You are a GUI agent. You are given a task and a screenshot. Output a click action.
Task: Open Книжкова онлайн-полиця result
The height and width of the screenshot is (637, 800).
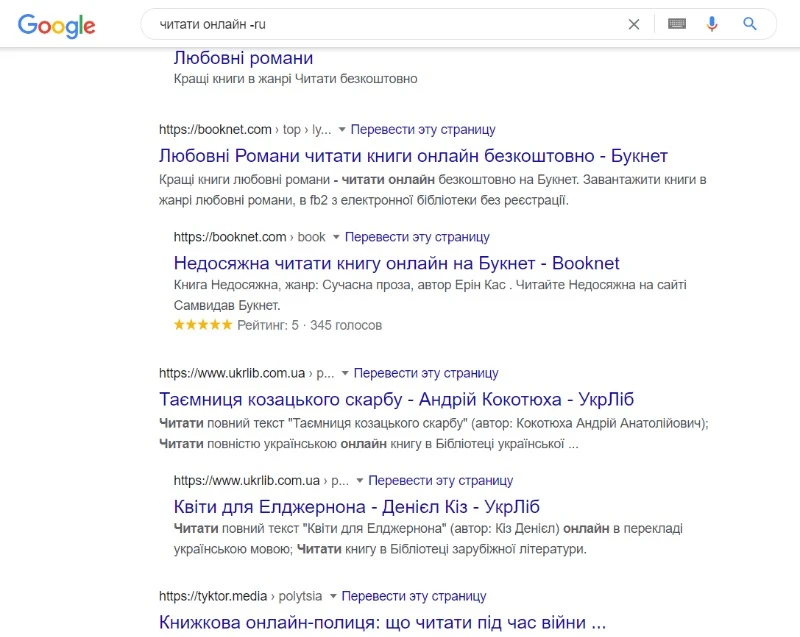(382, 622)
